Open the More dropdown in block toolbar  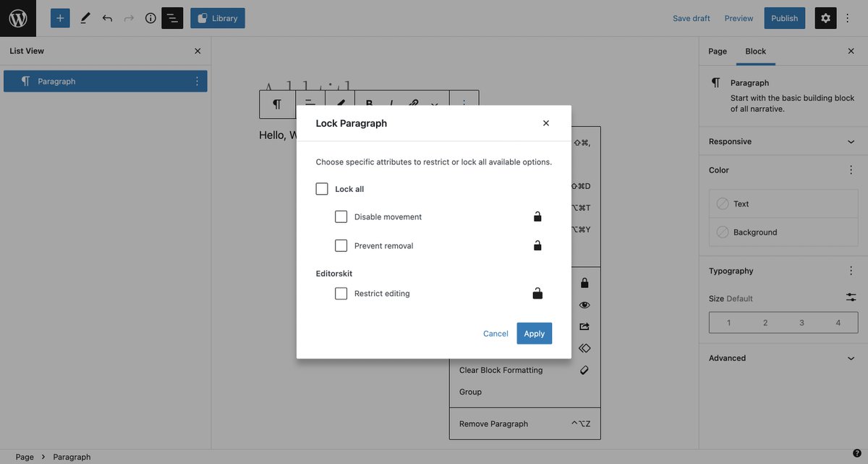tap(435, 104)
